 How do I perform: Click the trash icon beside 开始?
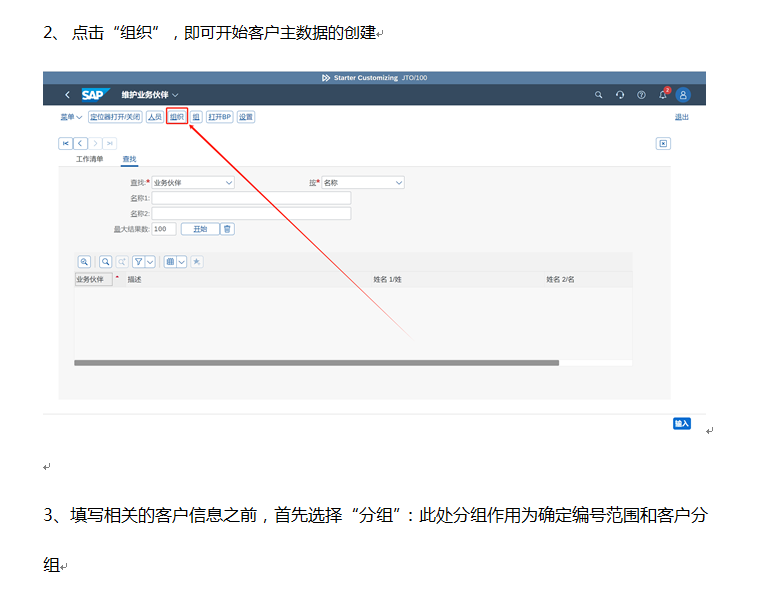click(x=227, y=229)
